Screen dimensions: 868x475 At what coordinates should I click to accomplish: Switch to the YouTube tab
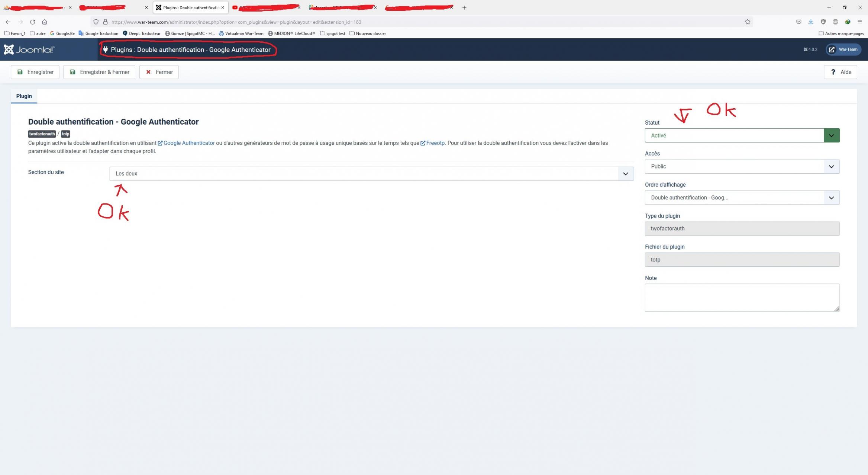[266, 7]
